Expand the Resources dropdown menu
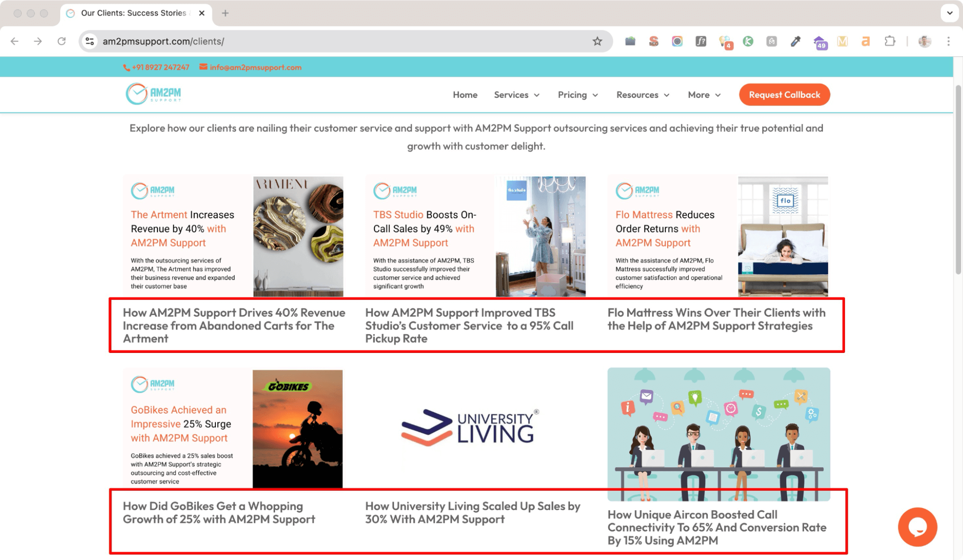 [x=643, y=95]
